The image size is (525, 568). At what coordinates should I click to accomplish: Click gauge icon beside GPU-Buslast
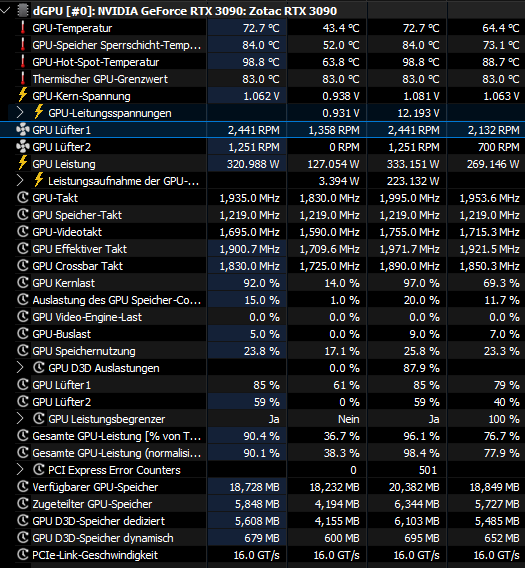point(23,334)
